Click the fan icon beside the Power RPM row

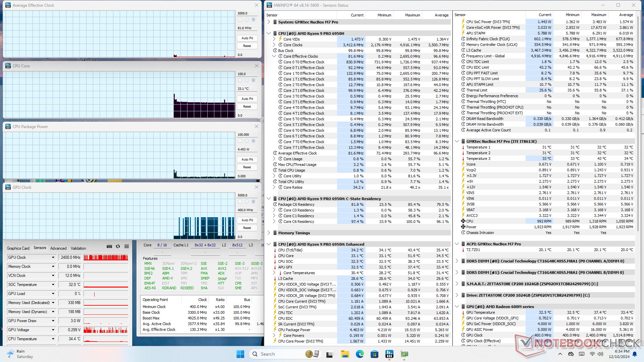(x=463, y=227)
